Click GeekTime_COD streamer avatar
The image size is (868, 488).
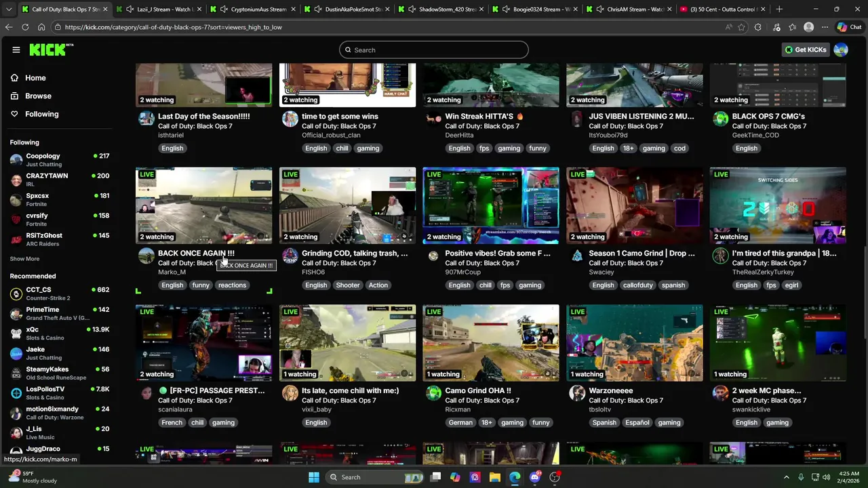(720, 119)
